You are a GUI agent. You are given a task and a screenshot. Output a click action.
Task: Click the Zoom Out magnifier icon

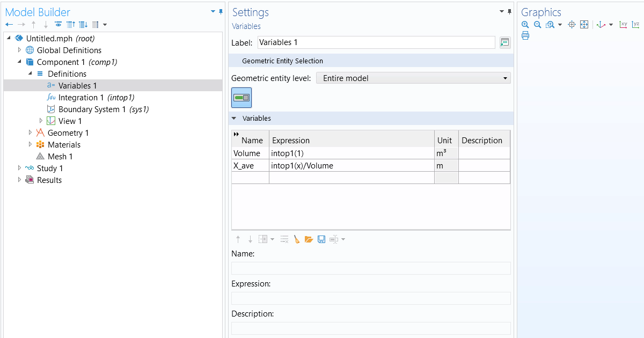tap(537, 25)
